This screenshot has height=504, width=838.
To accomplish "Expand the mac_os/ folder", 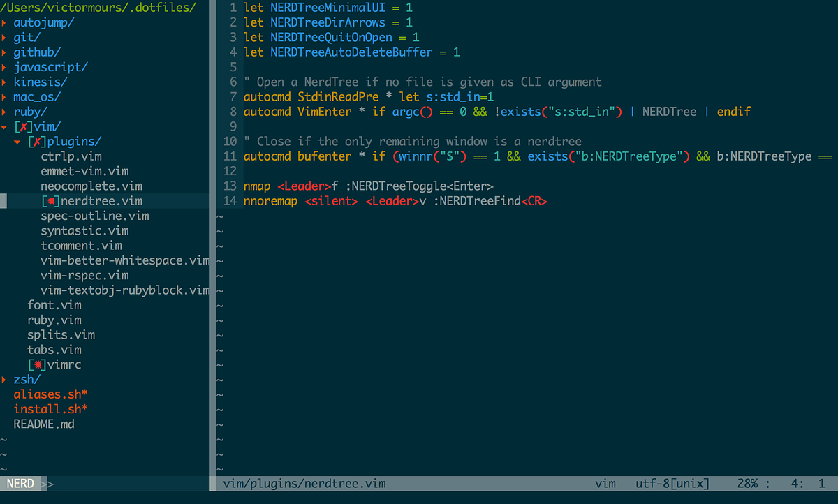I will [x=36, y=97].
